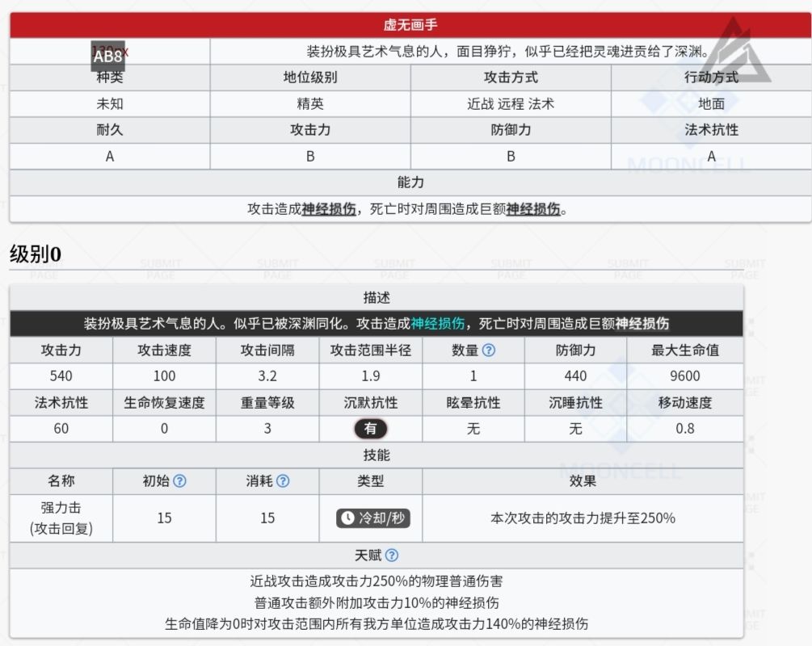The image size is (812, 646).
Task: Click the 技能 section header
Action: tap(377, 455)
